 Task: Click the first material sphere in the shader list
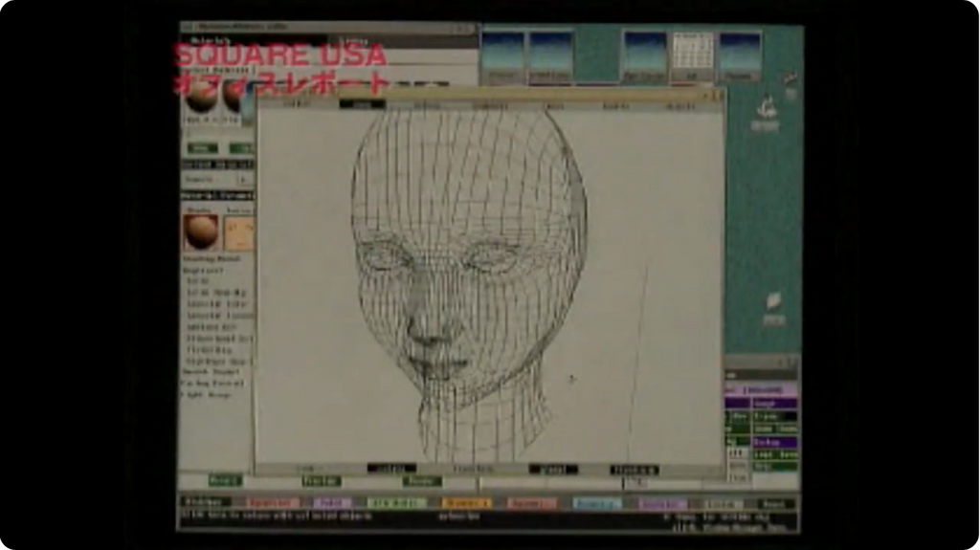point(201,97)
